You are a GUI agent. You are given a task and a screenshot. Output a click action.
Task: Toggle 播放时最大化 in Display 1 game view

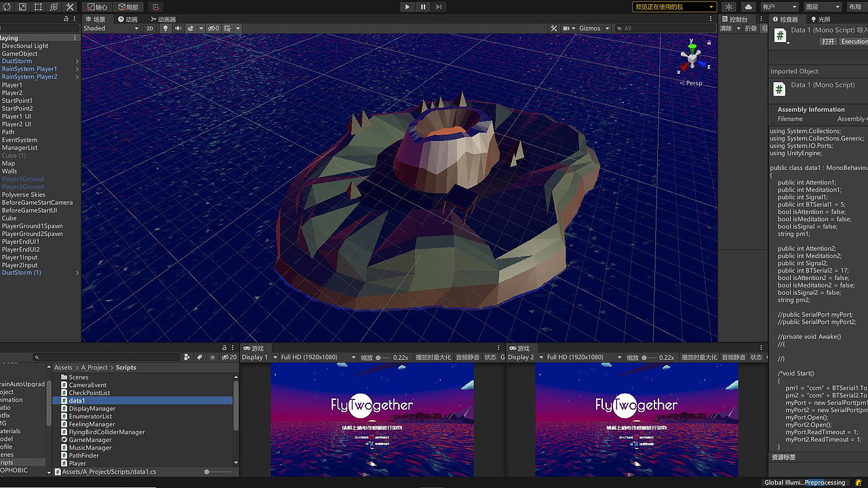click(x=433, y=357)
